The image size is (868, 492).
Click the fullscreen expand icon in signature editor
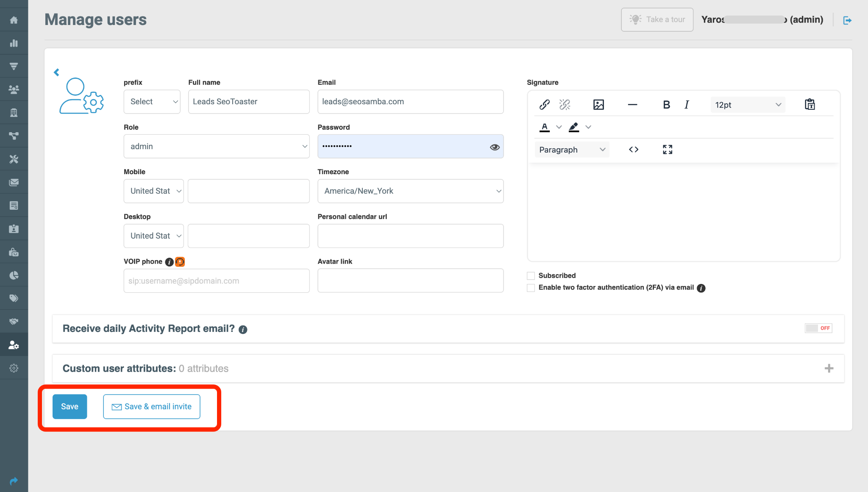tap(668, 149)
